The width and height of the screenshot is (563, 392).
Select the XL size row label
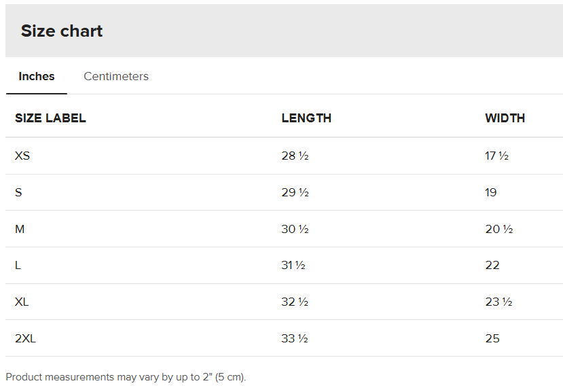click(22, 302)
